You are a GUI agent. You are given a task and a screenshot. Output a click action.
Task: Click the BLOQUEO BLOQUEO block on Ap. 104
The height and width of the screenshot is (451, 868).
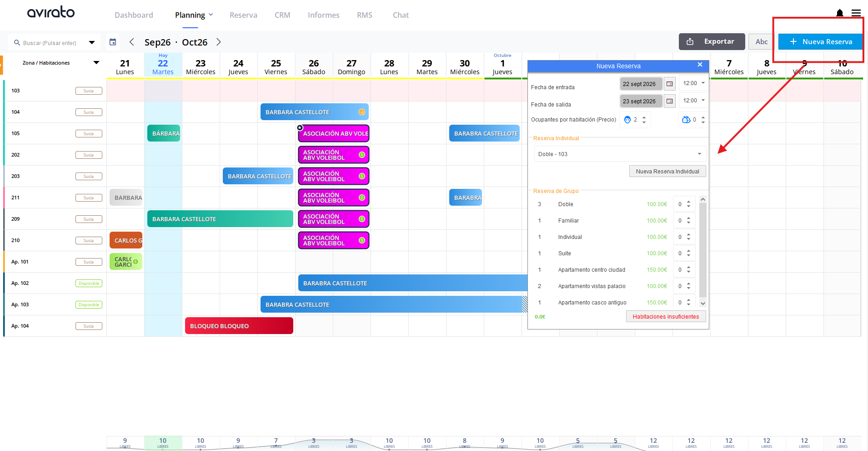click(239, 326)
